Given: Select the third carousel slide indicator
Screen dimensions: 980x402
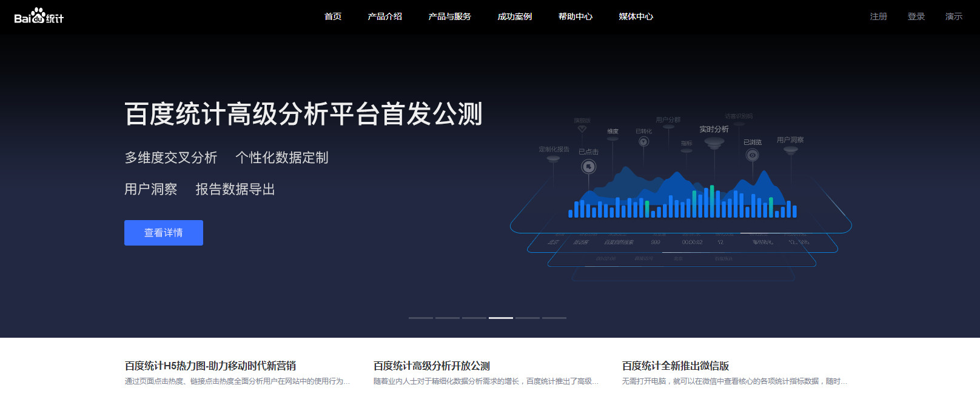Looking at the screenshot, I should 474,318.
